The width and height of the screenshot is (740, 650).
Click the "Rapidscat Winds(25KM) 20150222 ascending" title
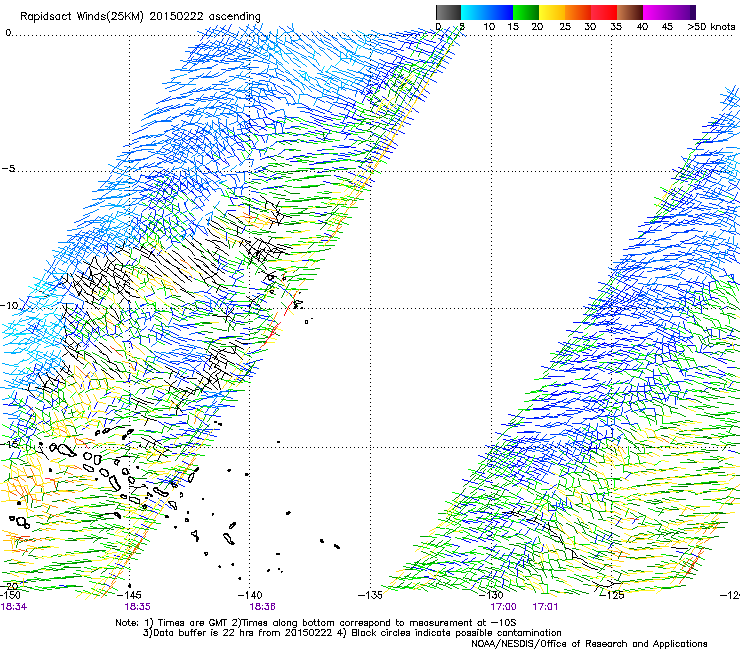140,17
